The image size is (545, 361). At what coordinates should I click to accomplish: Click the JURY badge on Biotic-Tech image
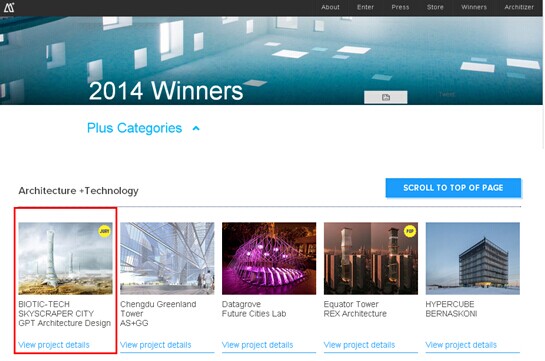(104, 231)
